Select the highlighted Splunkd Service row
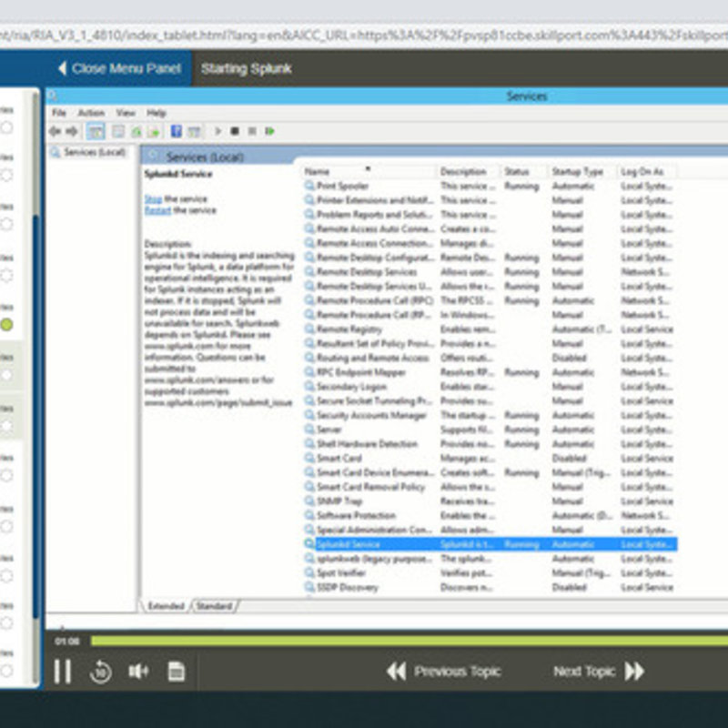728x728 pixels. (490, 543)
